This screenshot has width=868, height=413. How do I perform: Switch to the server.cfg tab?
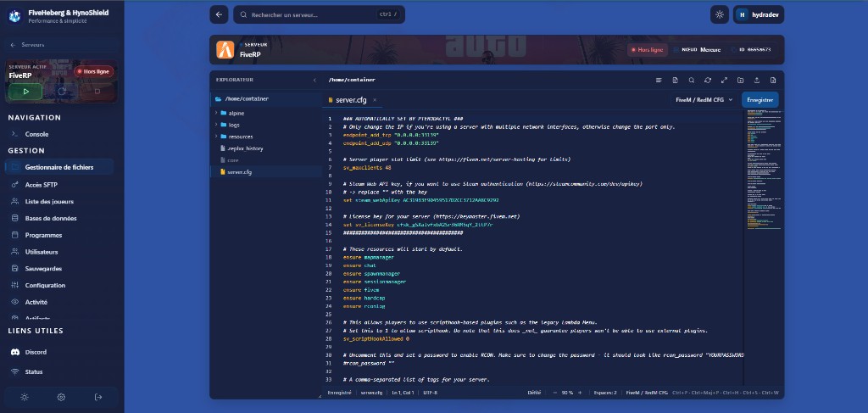click(x=351, y=100)
